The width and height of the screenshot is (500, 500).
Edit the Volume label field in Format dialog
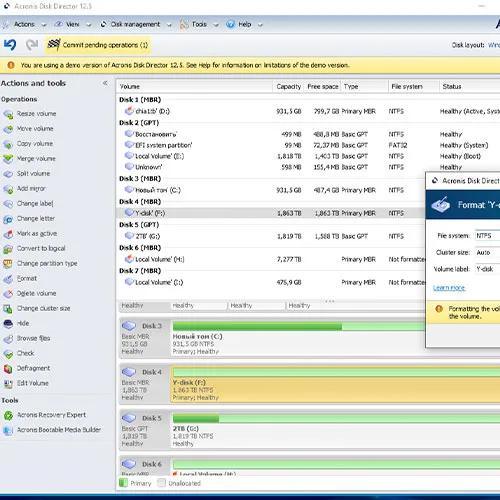click(487, 269)
